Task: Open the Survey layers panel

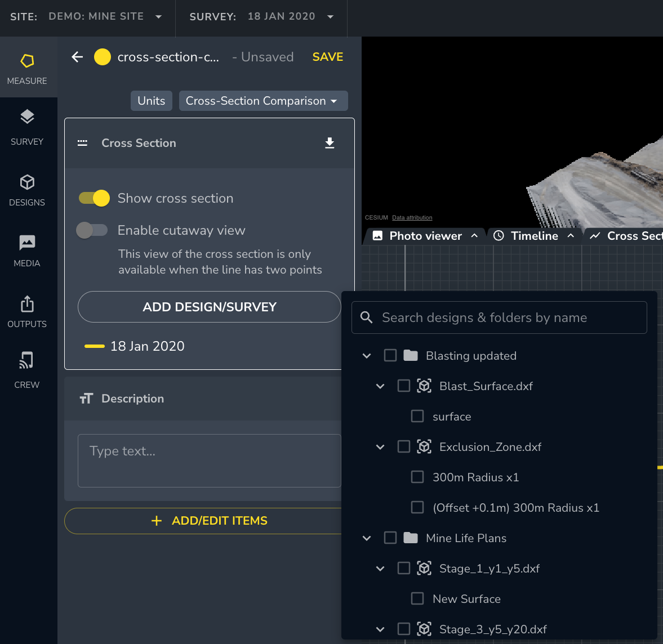Action: point(27,128)
